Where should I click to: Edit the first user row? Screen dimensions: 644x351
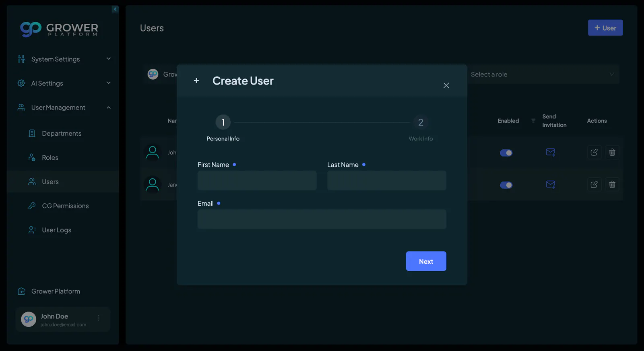[x=594, y=152]
